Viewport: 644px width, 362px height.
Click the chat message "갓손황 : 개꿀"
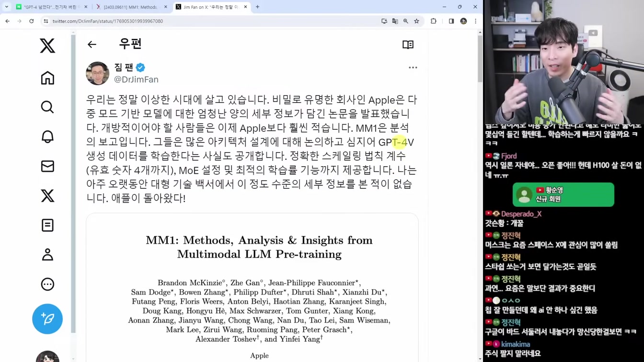(x=504, y=223)
